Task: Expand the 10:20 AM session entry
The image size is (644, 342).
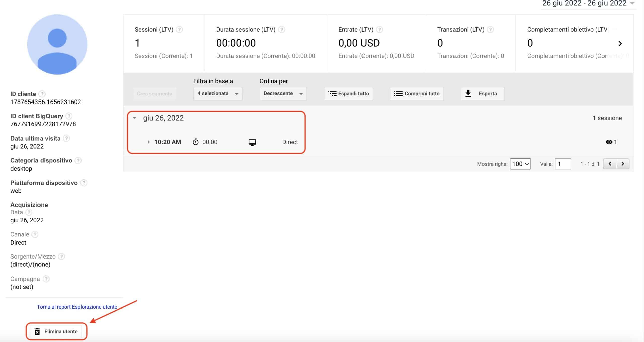Action: tap(148, 142)
